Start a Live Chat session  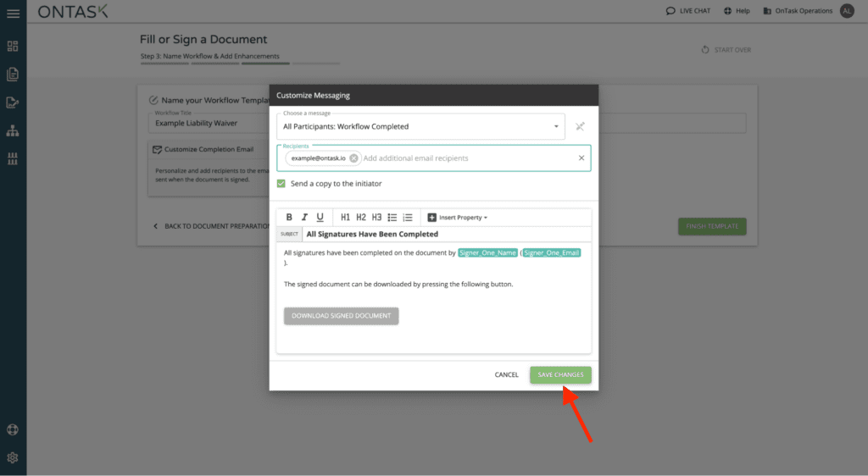click(x=688, y=11)
